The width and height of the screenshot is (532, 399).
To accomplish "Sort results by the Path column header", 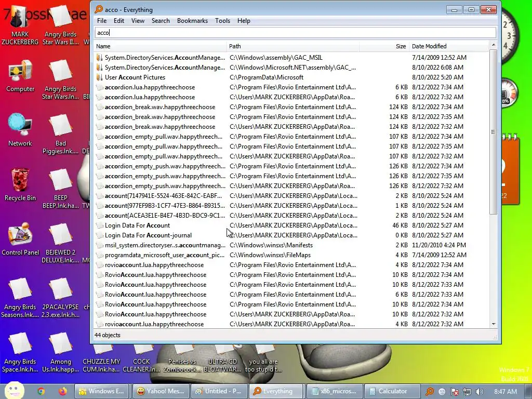I will coord(293,46).
